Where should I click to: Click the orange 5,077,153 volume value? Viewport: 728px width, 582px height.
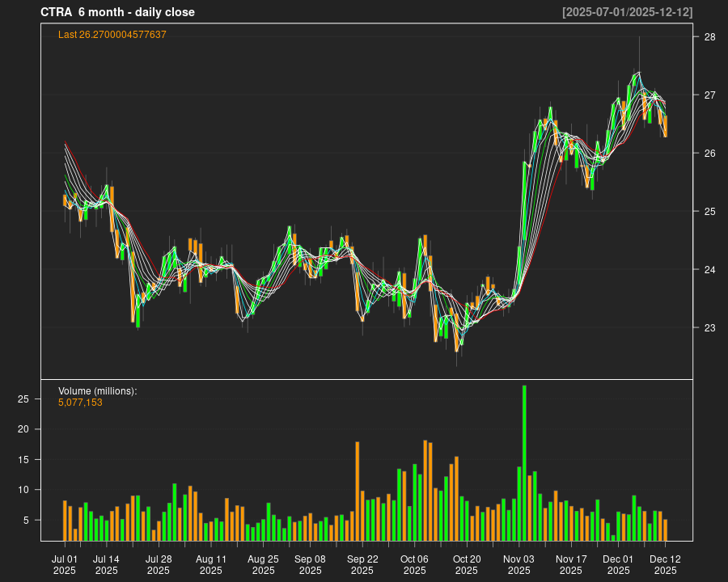[x=81, y=403]
